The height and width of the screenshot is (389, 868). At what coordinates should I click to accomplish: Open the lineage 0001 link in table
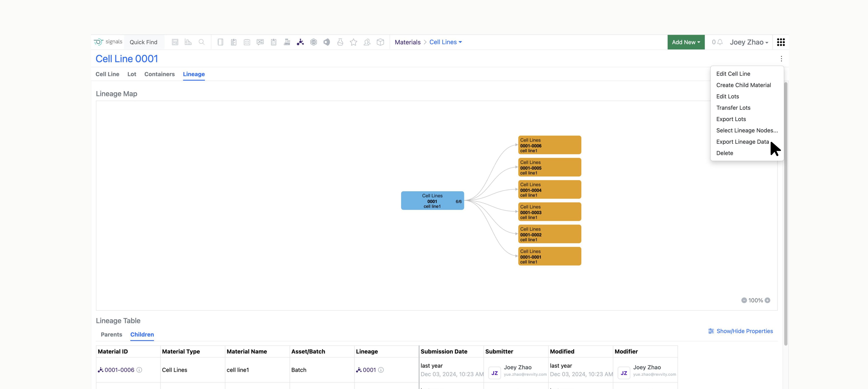(x=369, y=370)
